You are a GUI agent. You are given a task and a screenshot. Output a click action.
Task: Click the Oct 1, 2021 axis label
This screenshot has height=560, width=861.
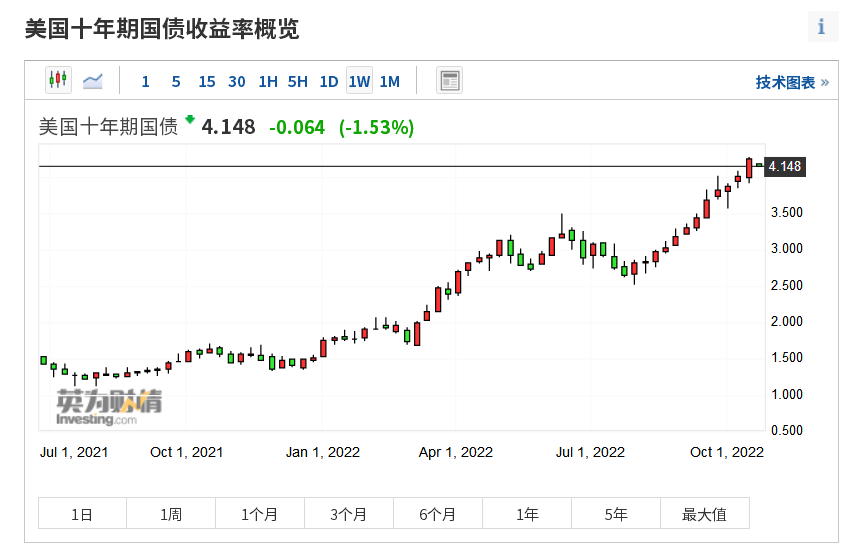coord(187,452)
